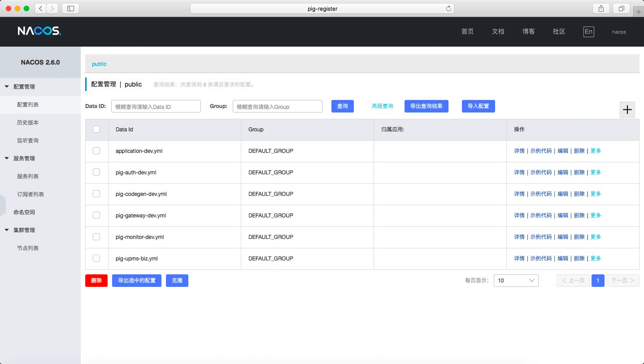Screen dimensions: 644x364
Task: View 详情 for application-dev.yml
Action: [x=519, y=151]
